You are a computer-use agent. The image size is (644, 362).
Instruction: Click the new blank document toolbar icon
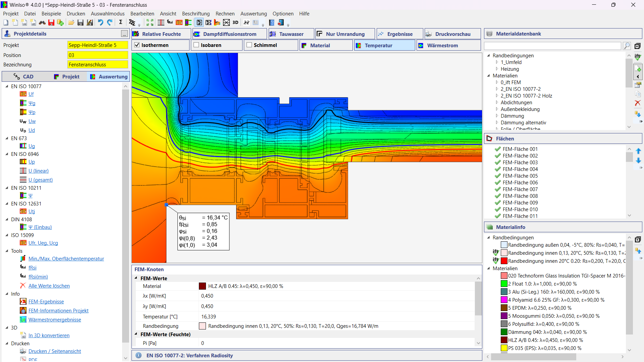pos(6,22)
